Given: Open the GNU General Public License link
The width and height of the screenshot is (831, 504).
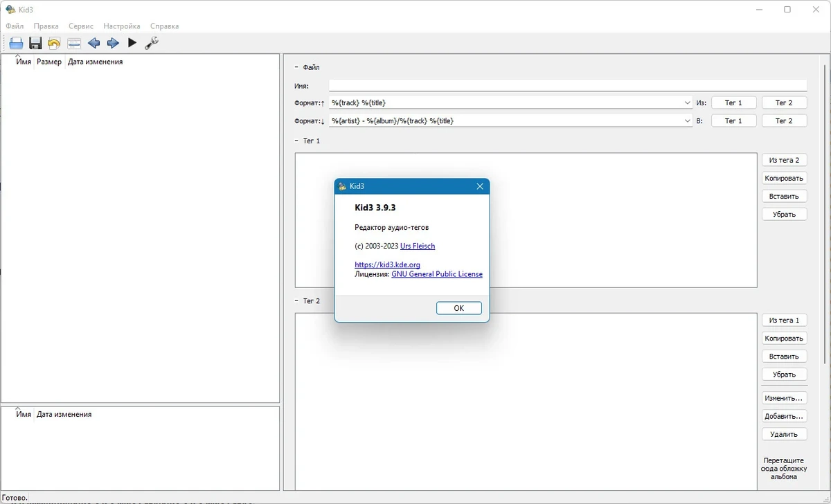Looking at the screenshot, I should pyautogui.click(x=437, y=273).
